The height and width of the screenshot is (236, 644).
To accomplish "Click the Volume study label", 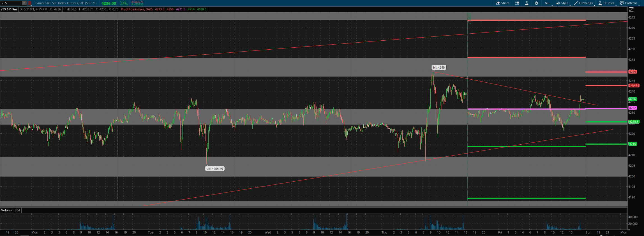I will click(7, 210).
